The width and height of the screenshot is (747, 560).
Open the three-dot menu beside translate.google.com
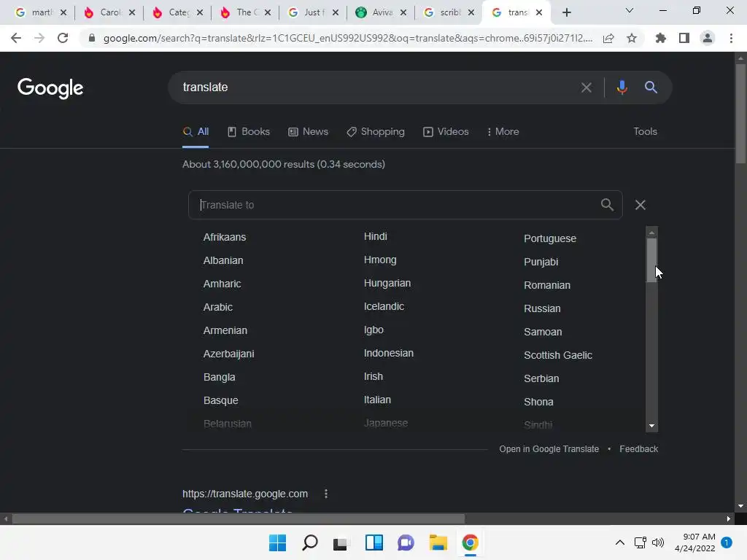pos(326,494)
